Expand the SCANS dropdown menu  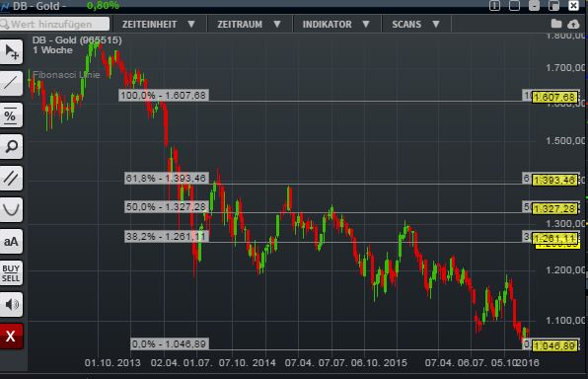click(415, 25)
